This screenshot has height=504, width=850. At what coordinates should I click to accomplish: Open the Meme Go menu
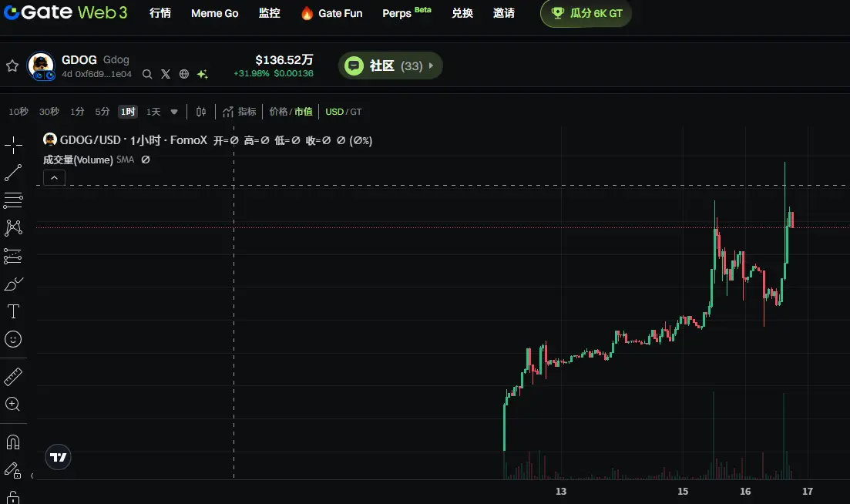(x=215, y=13)
